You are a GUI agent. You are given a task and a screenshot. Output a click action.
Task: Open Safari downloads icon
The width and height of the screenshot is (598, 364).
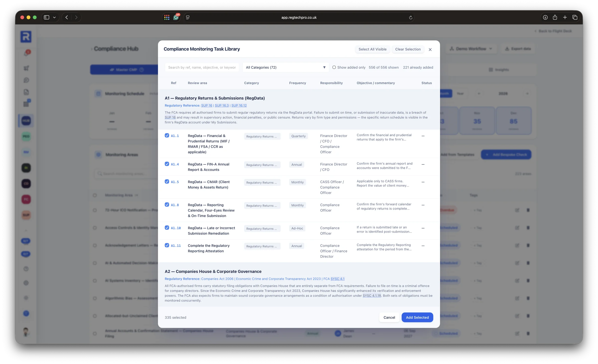pos(545,17)
